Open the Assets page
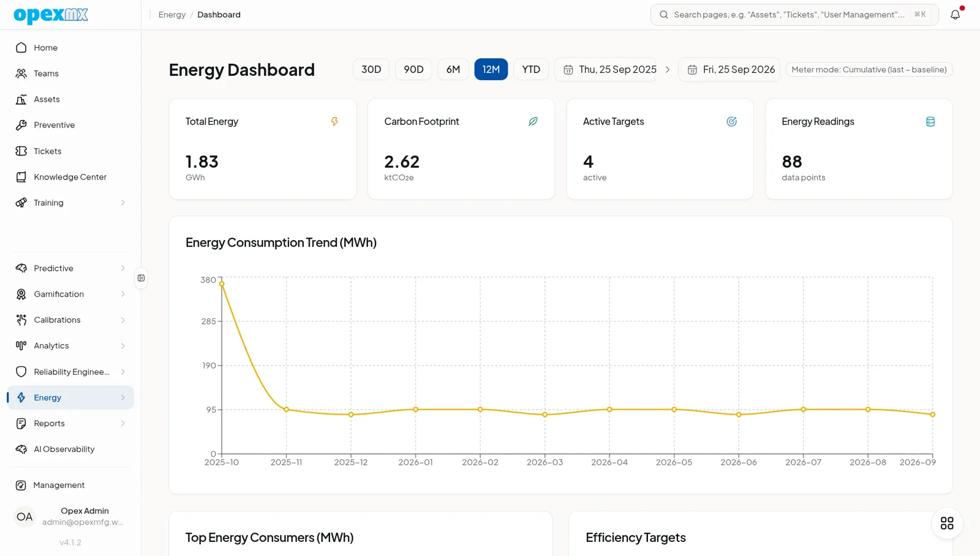 point(70,99)
